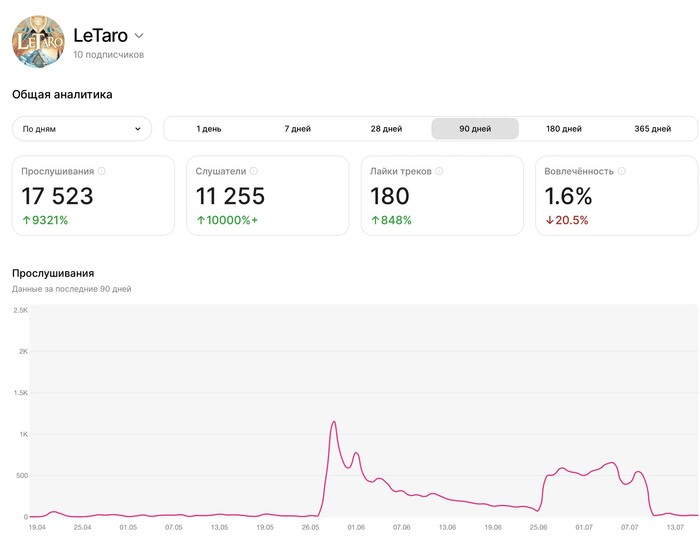The image size is (700, 537).
Task: Click info icon next to Лайки треков
Action: 441,171
